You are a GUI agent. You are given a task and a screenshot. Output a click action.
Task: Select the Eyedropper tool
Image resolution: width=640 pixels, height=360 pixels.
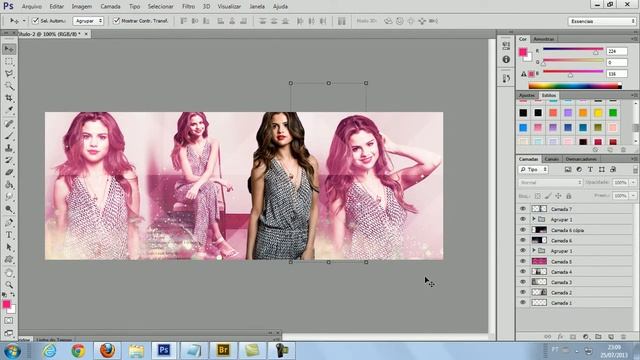coord(9,110)
